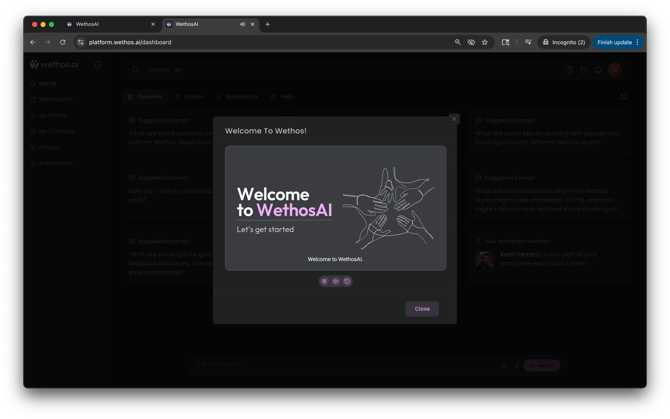Open the prompt about situations posing challenges

[549, 194]
